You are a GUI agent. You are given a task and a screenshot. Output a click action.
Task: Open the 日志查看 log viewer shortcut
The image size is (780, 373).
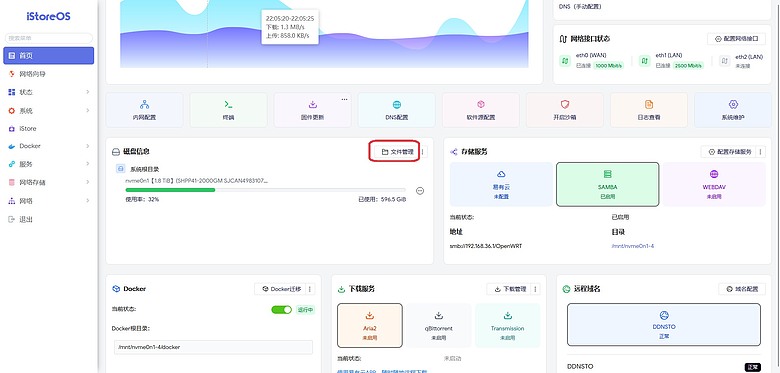[649, 110]
